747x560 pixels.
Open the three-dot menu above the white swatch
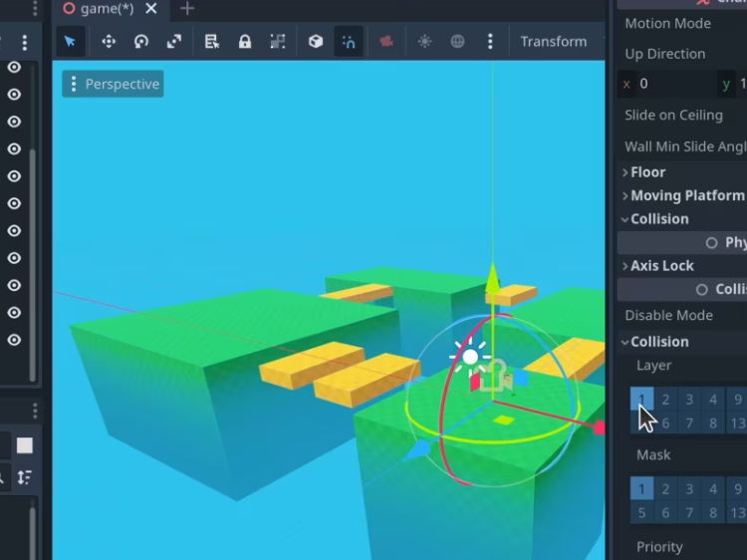(35, 411)
